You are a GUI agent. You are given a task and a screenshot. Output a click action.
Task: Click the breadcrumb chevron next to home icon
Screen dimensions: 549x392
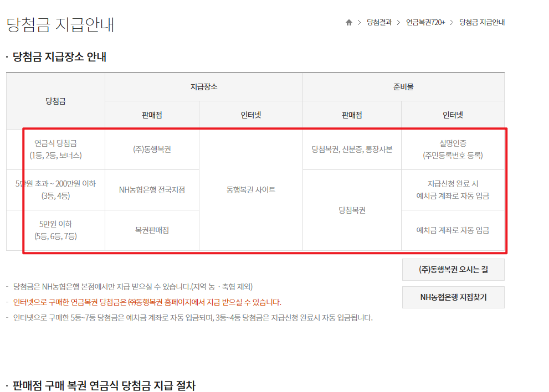358,22
